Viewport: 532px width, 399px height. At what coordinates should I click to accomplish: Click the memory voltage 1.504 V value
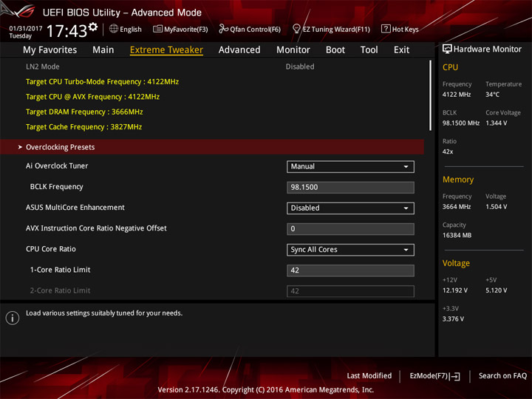[x=496, y=207]
